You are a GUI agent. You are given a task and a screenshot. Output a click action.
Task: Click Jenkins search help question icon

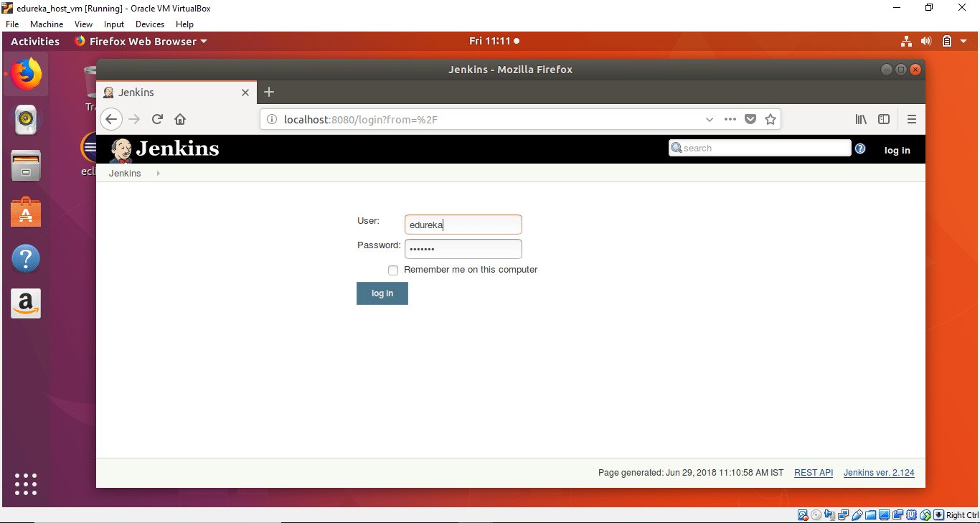point(860,149)
